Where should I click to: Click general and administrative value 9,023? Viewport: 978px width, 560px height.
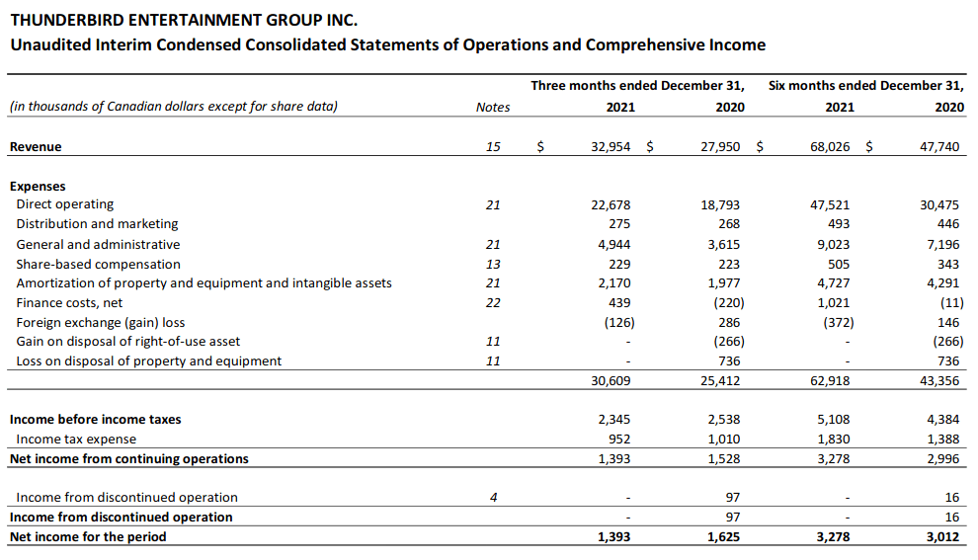point(834,245)
